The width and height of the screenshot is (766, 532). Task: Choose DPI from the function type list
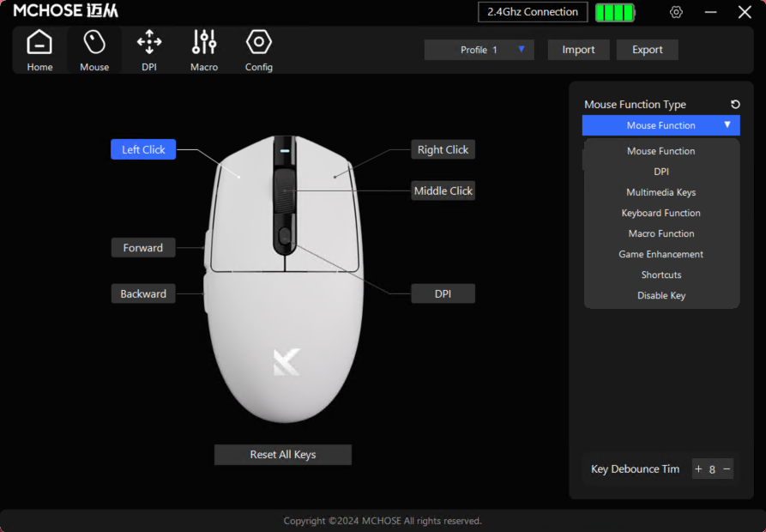click(661, 172)
